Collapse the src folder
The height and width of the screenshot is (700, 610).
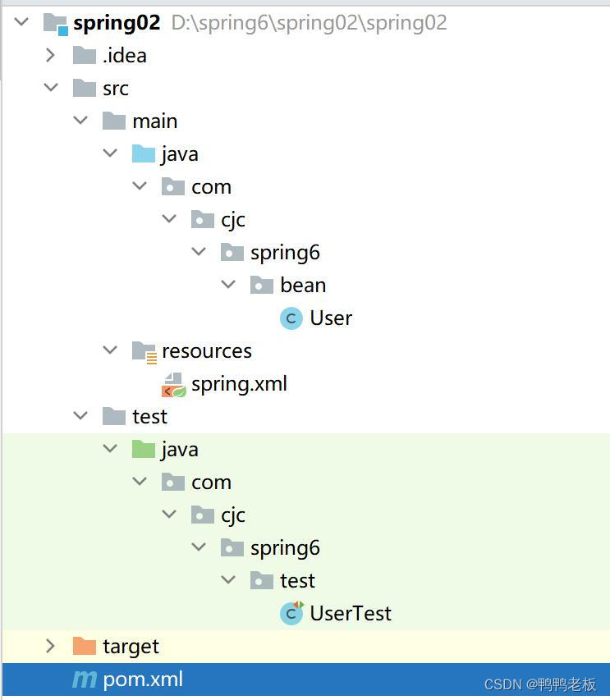click(51, 88)
